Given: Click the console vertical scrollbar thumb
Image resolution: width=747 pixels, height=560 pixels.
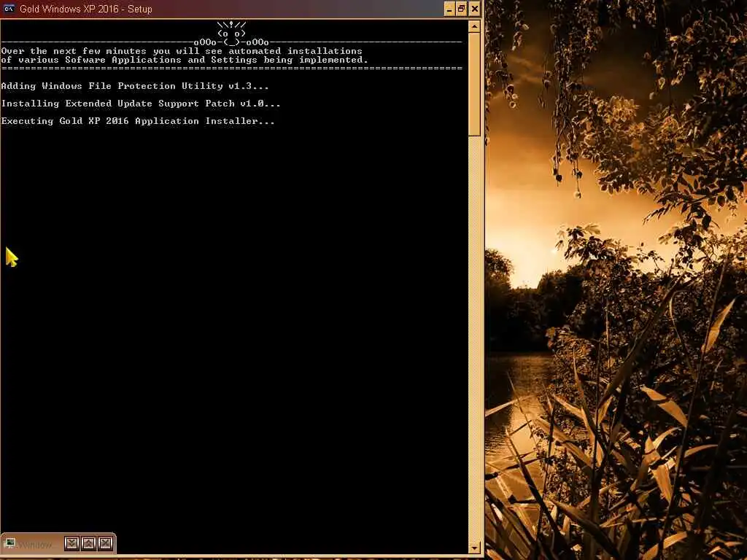Looking at the screenshot, I should (x=474, y=85).
